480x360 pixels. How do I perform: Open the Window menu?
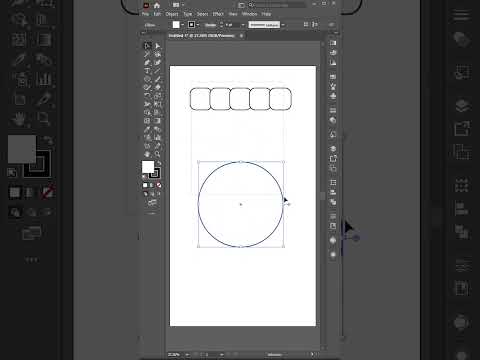click(x=250, y=14)
